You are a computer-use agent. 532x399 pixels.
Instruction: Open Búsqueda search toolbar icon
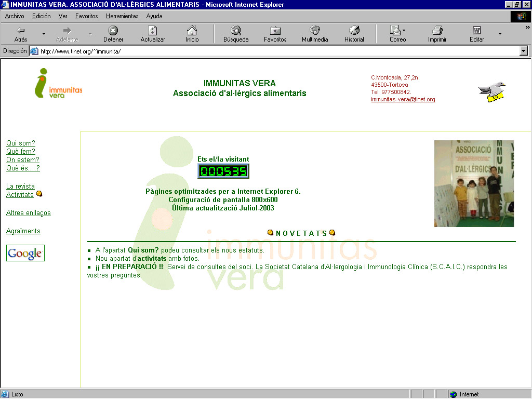(236, 31)
